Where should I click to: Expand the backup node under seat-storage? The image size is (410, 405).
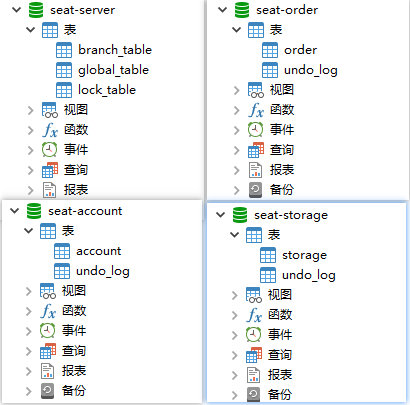point(235,395)
